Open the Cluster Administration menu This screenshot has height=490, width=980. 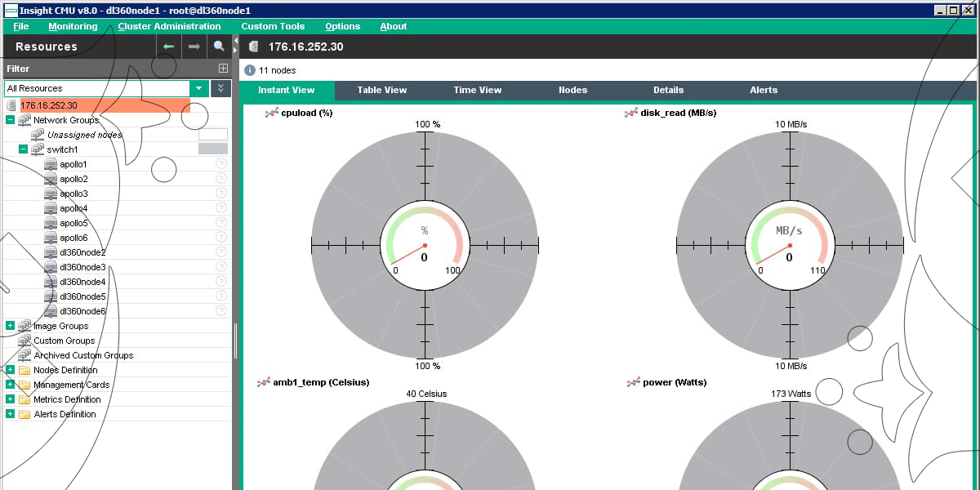point(169,26)
